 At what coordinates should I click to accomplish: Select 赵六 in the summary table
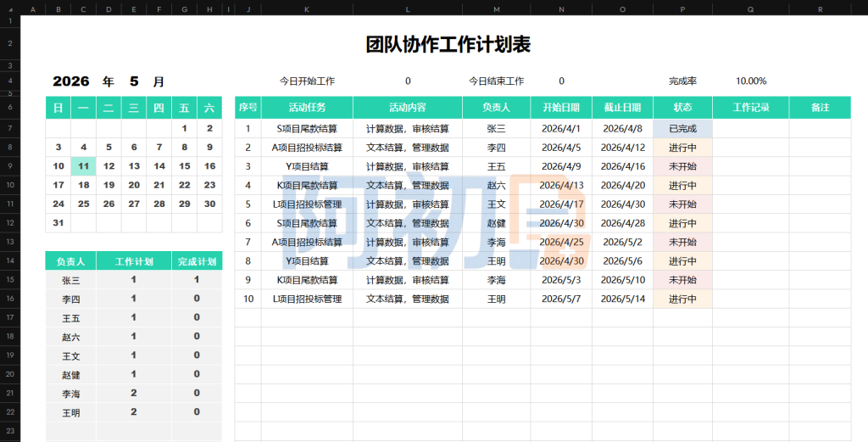pos(71,337)
